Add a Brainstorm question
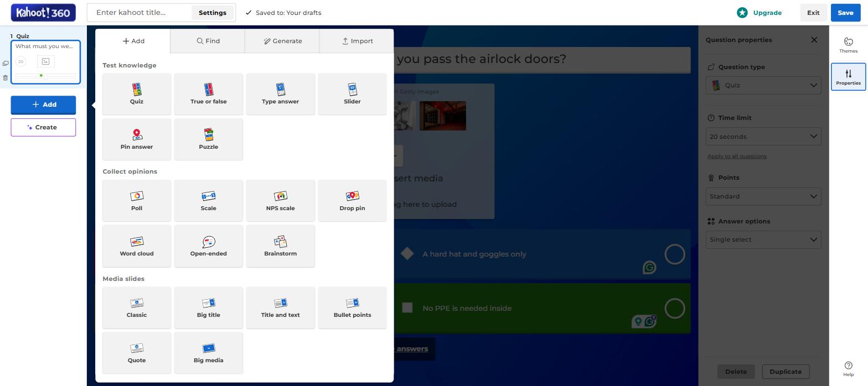 coord(281,246)
